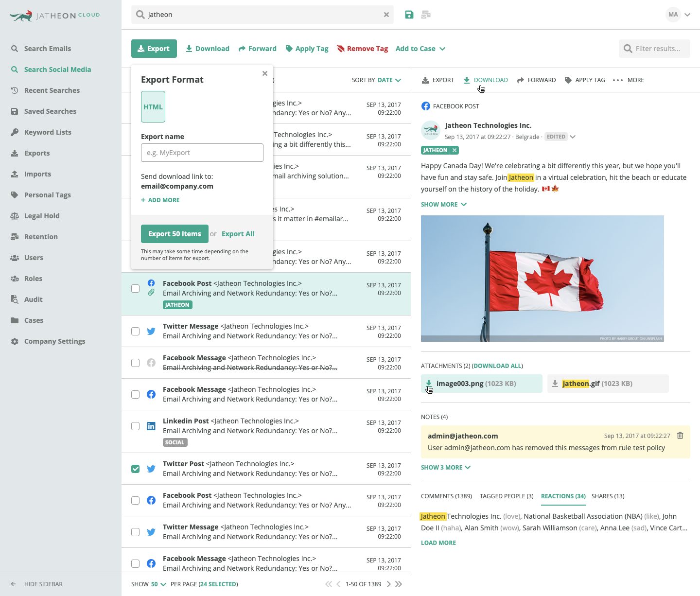
Task: Click the Roles icon in sidebar
Action: coord(15,279)
